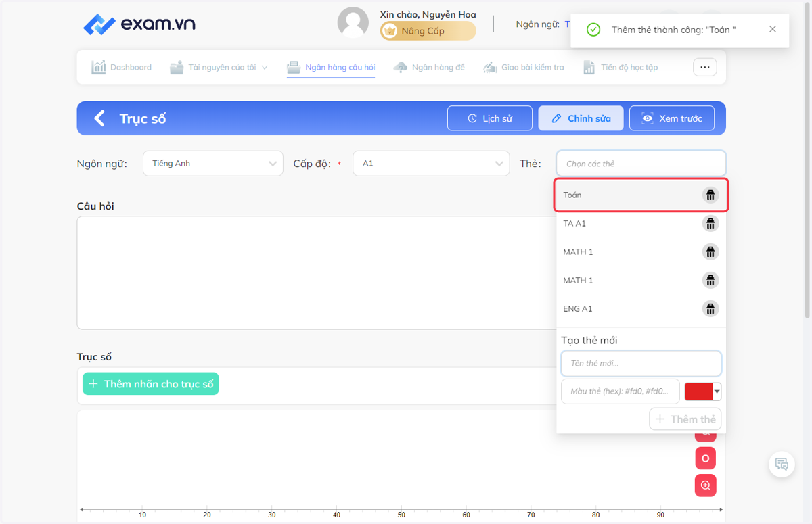The width and height of the screenshot is (812, 524).
Task: Click the Chỉnh sửa edit button
Action: pyautogui.click(x=581, y=118)
